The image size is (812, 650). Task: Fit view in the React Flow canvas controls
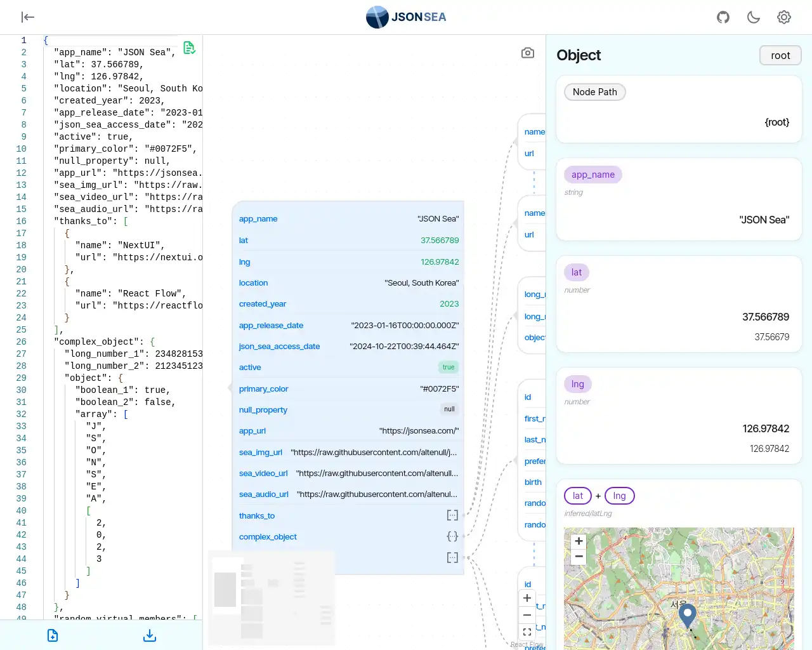527,632
